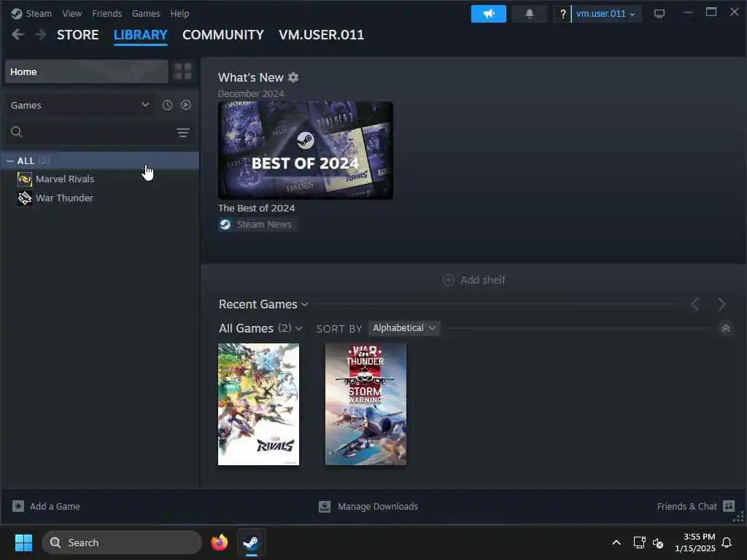Open Firefox from the taskbar
The image size is (747, 560).
pos(219,542)
